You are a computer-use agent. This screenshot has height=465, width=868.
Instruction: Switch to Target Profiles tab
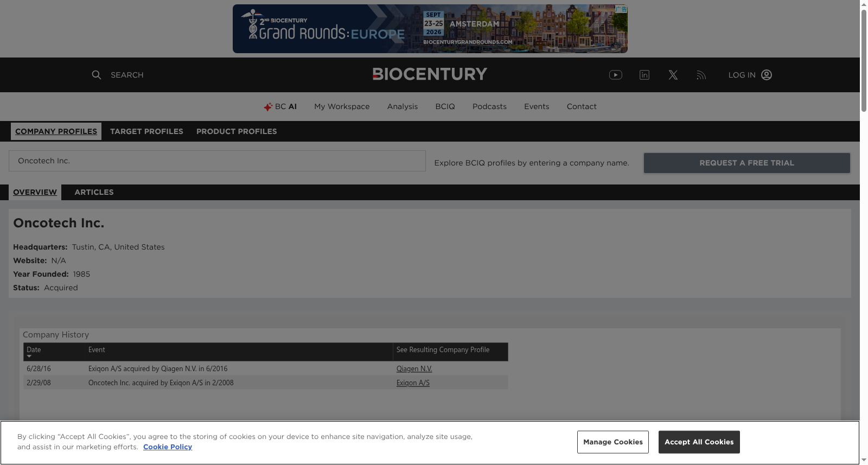[x=146, y=131]
